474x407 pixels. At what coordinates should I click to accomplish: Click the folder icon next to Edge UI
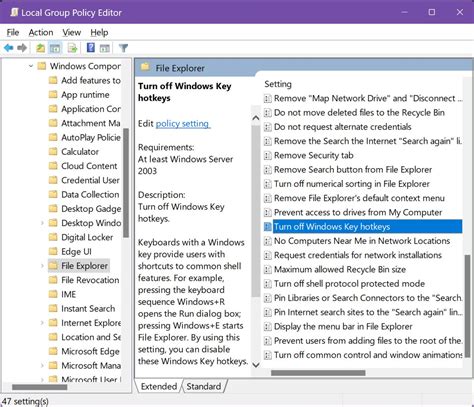(53, 252)
